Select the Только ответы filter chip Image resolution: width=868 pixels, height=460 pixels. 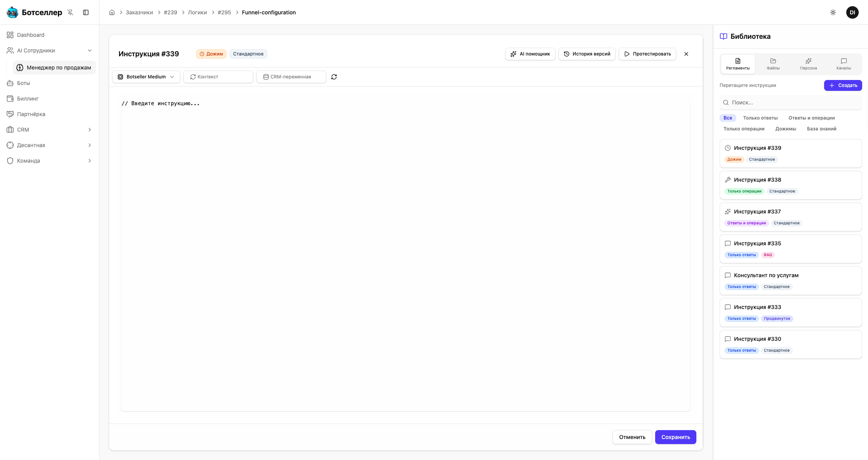tap(760, 118)
